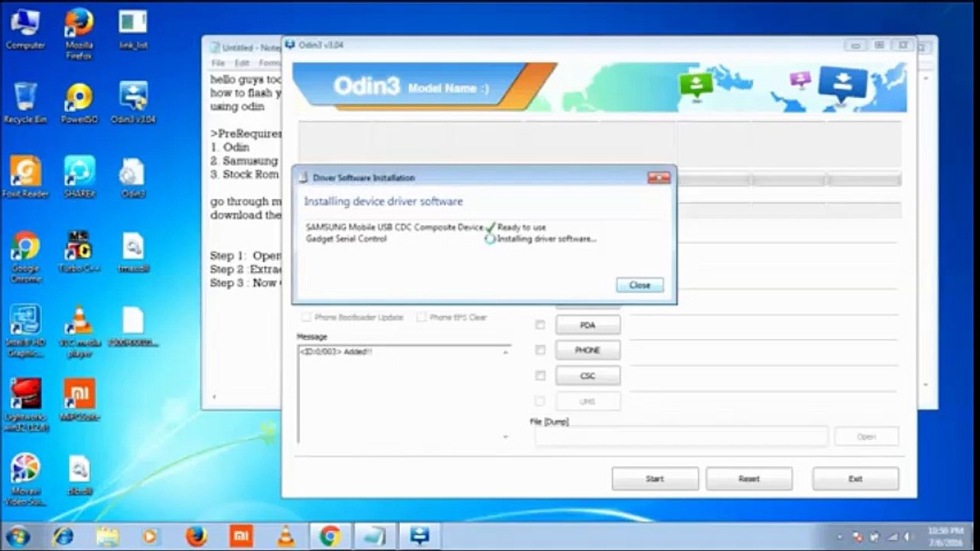Select the MiPCSuite desktop shortcut
980x551 pixels.
[79, 400]
